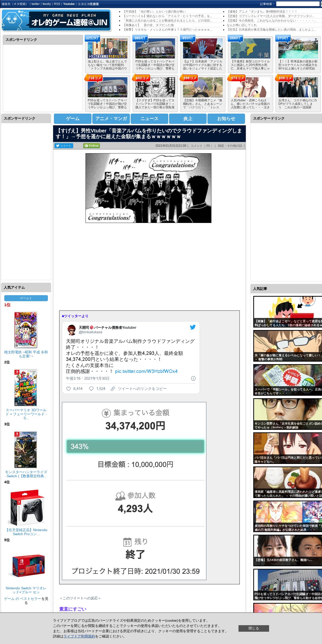This screenshot has width=322, height=644.
Task: Open 【任天堂純正品】Nintendo Switch Proコン link
Action: click(26, 532)
